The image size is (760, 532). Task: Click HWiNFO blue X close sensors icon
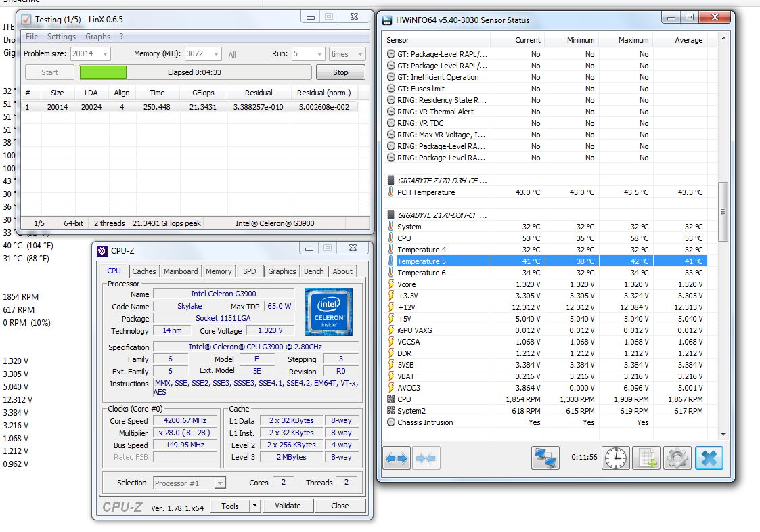709,458
